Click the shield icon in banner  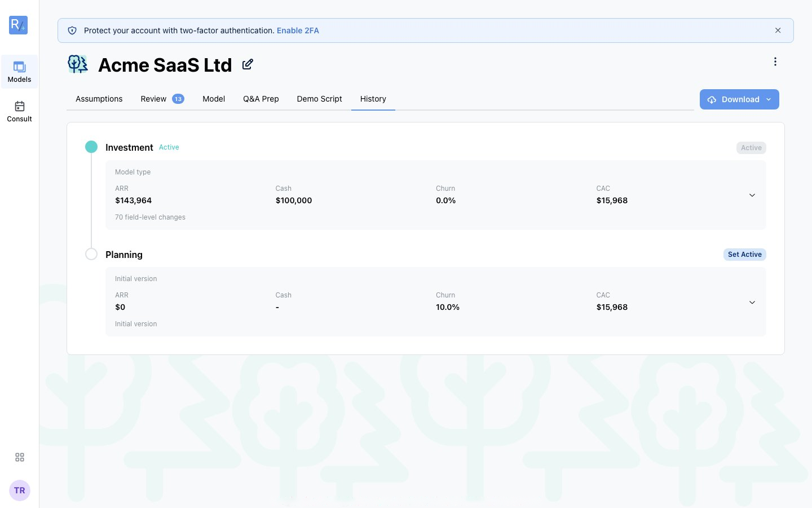pos(72,30)
